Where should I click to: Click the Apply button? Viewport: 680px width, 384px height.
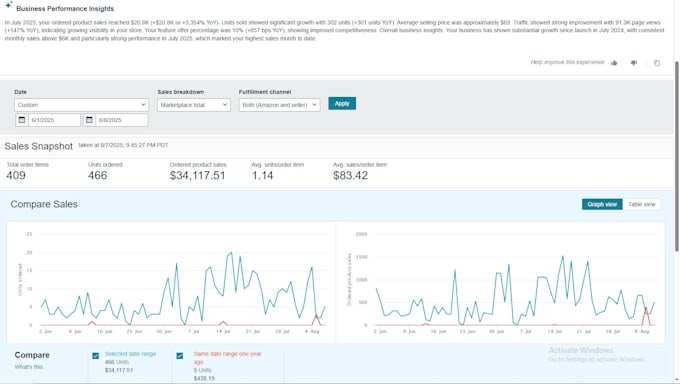(342, 104)
